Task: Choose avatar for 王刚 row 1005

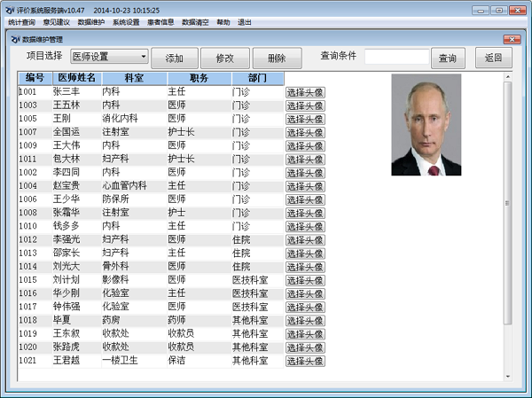Action: [x=305, y=120]
